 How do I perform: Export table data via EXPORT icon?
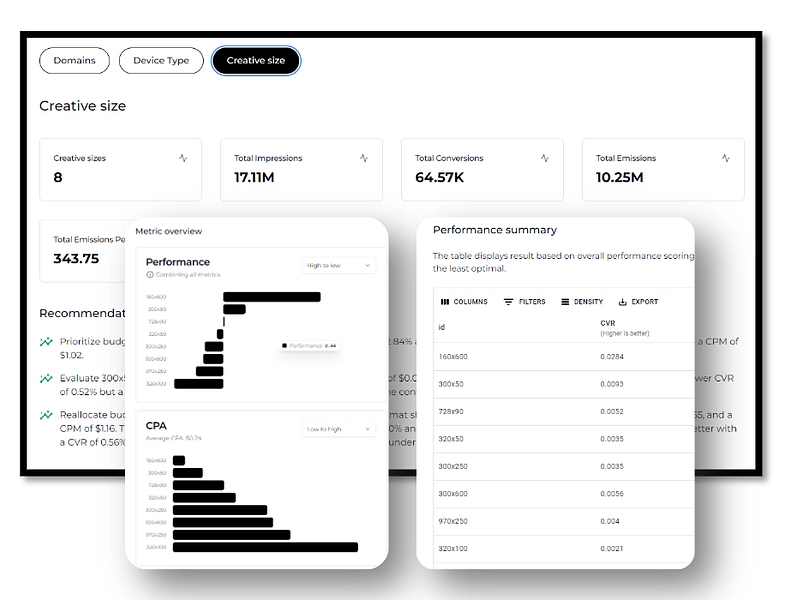[x=621, y=301]
